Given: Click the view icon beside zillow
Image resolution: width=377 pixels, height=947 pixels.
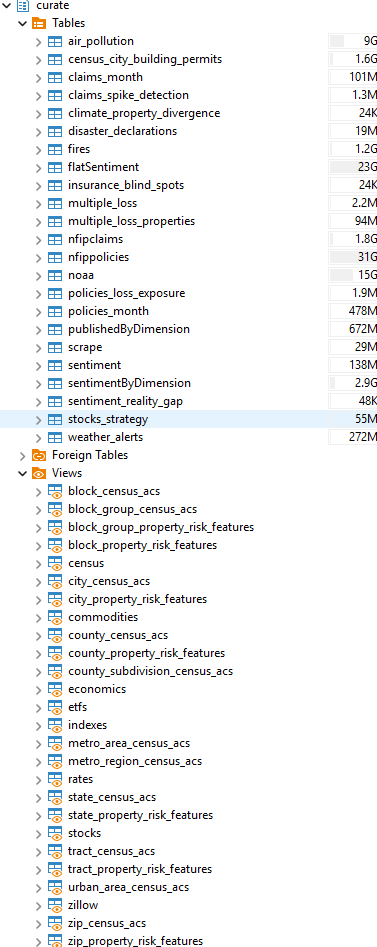Looking at the screenshot, I should 55,905.
